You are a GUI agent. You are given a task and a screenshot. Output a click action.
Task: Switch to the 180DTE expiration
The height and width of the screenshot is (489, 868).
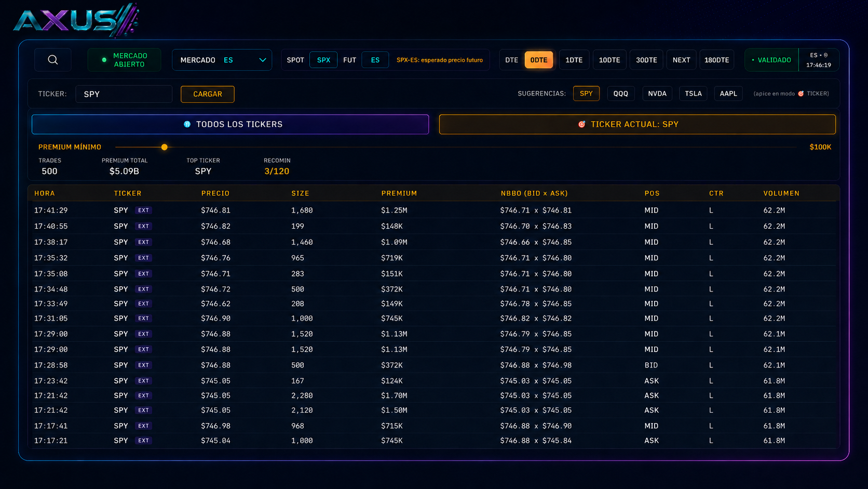716,60
